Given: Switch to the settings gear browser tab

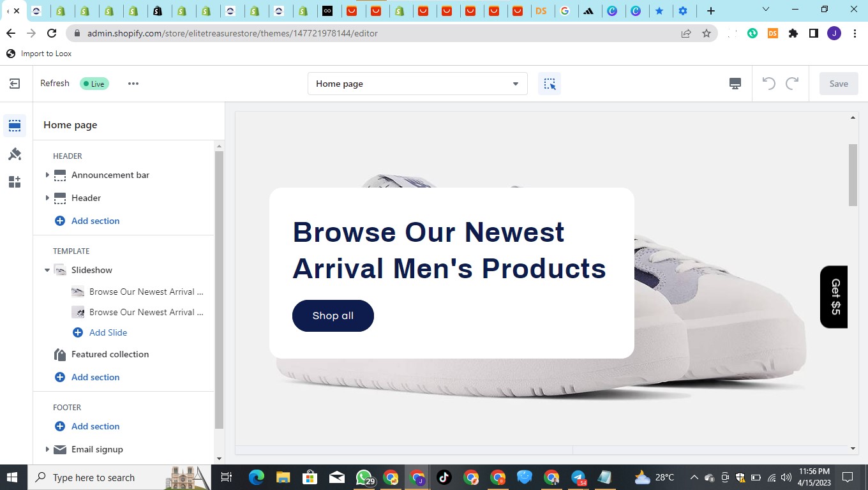Looking at the screenshot, I should coord(683,11).
